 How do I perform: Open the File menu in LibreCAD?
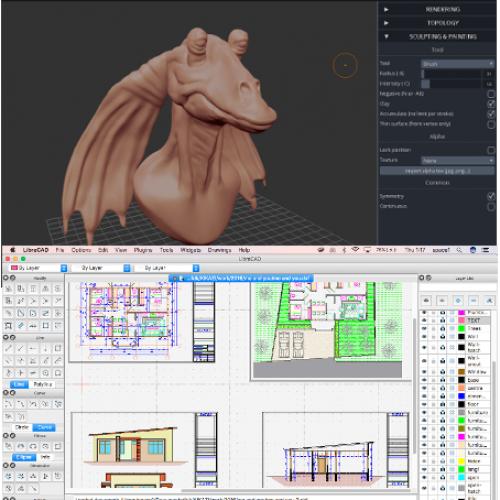tap(60, 250)
